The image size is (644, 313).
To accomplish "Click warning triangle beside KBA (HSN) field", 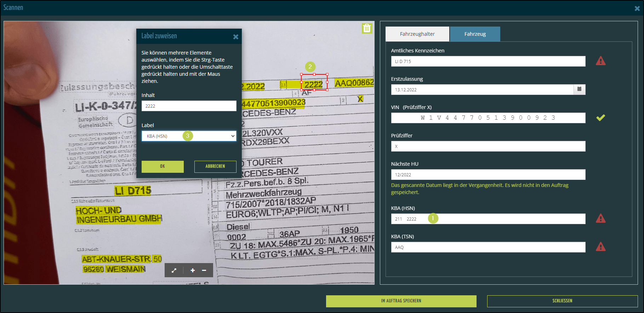I will point(600,218).
